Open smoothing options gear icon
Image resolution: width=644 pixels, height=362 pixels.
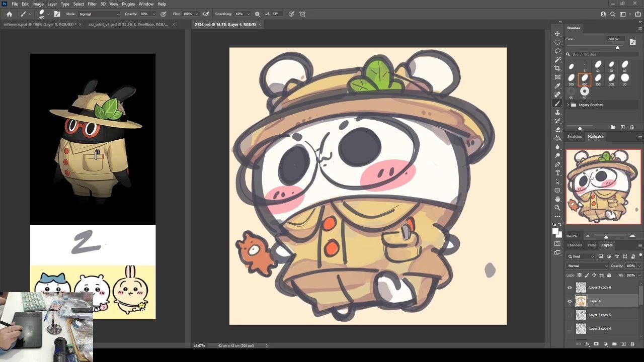(x=257, y=14)
